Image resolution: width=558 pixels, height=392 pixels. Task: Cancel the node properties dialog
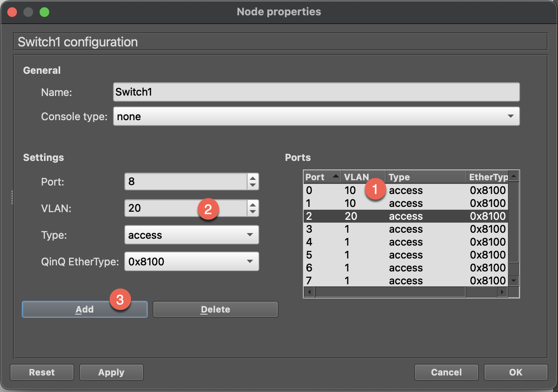coord(446,372)
